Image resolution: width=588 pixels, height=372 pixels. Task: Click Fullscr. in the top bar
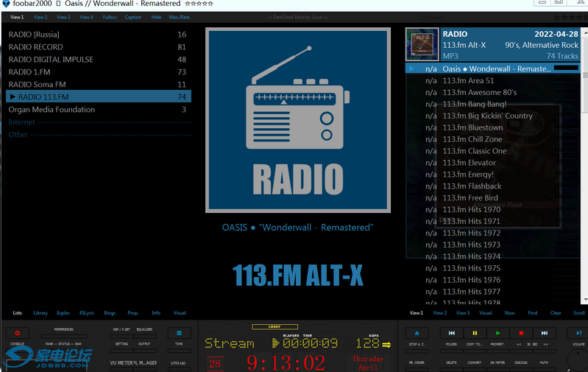(x=110, y=17)
